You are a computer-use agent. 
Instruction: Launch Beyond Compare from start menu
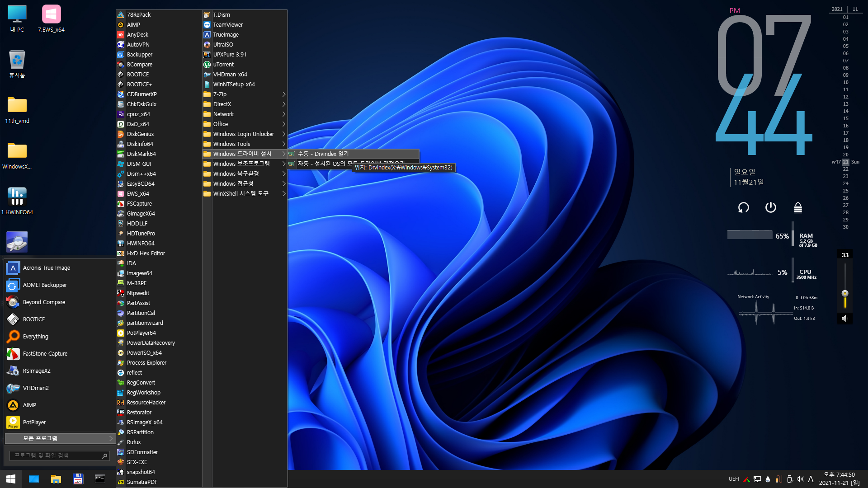(60, 302)
